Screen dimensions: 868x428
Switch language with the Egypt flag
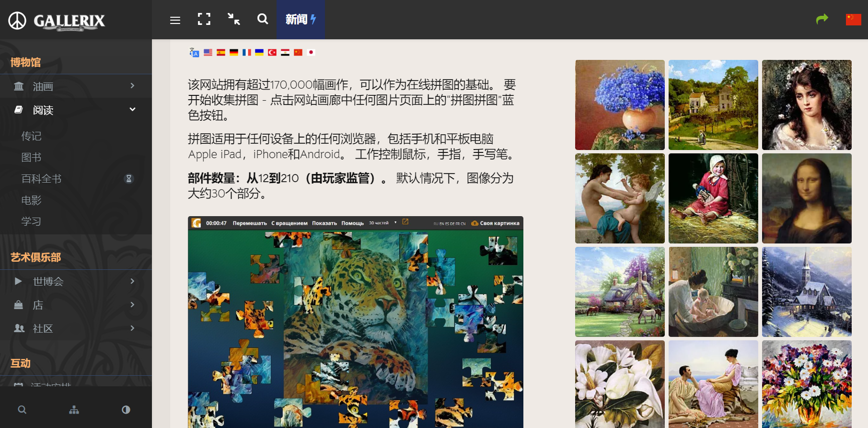point(285,52)
